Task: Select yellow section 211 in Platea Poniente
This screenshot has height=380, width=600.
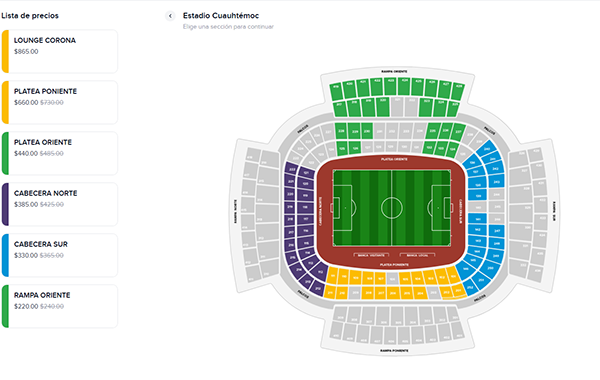Action: tap(330, 292)
